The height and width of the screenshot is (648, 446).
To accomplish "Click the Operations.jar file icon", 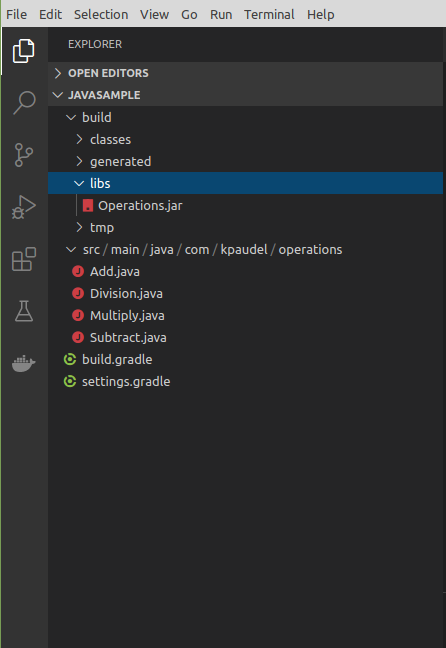I will point(88,205).
